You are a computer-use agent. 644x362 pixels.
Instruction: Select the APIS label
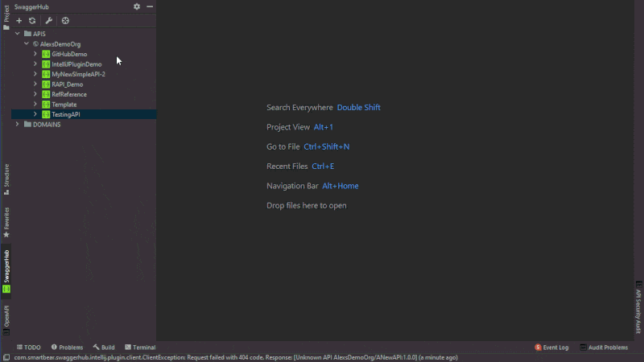click(x=39, y=34)
